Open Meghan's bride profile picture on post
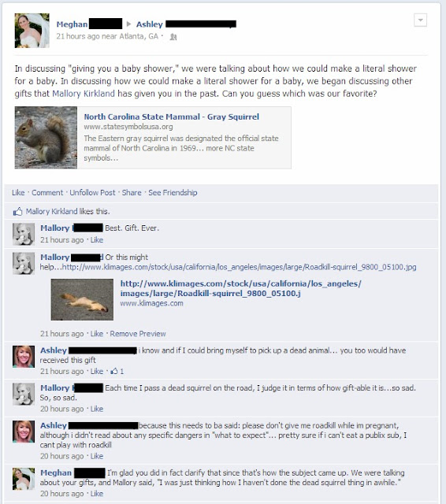Viewport: 446px width, 504px height. pos(32,31)
